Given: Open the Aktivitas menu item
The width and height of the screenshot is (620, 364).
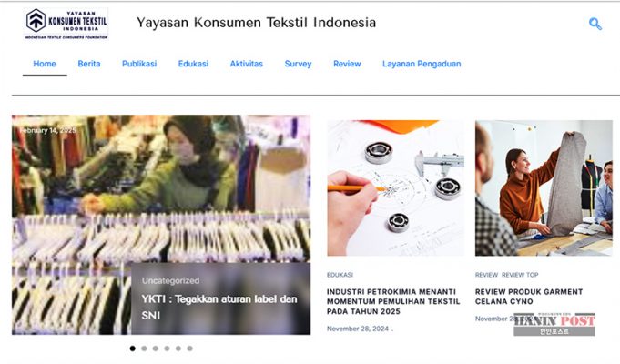Looking at the screenshot, I should coord(247,64).
